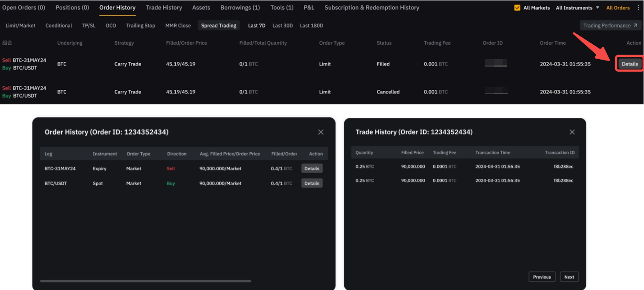Filter orders by Last 180D
644x290 pixels.
(x=311, y=26)
